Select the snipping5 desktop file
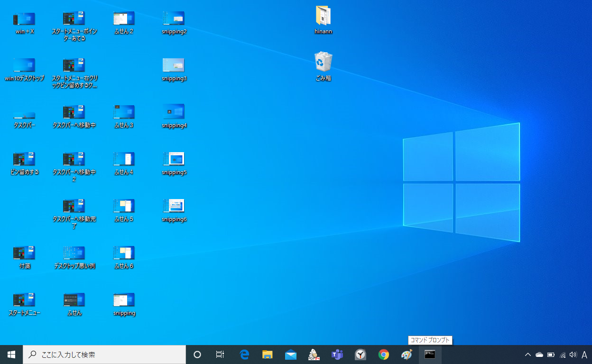This screenshot has width=592, height=364. (x=174, y=164)
